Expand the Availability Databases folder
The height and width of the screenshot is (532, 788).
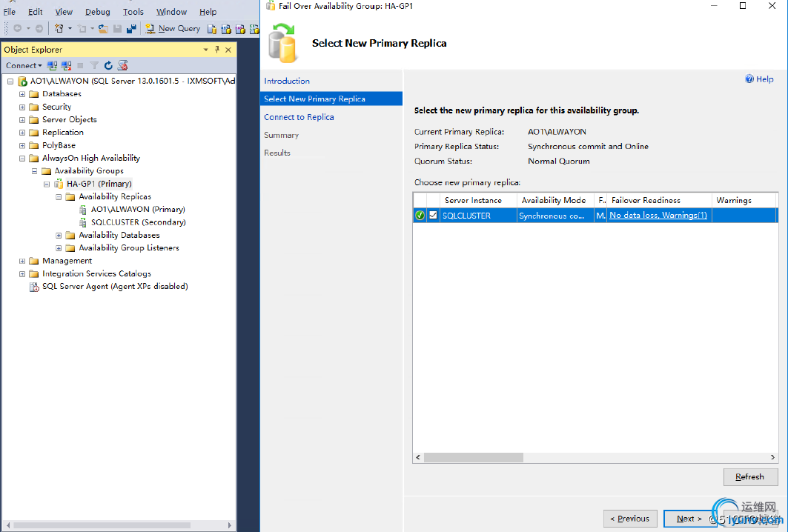click(x=59, y=235)
